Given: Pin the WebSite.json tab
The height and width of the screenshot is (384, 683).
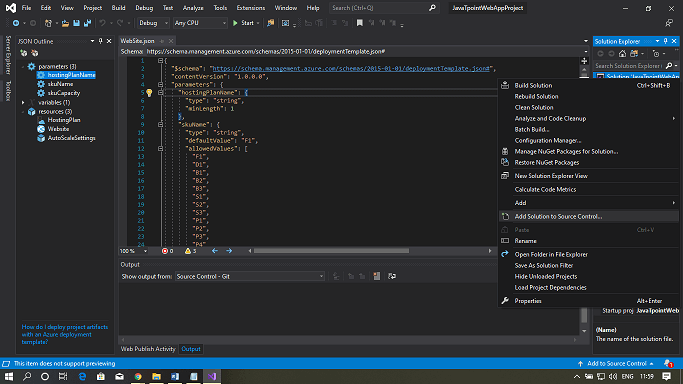Looking at the screenshot, I should click(x=162, y=41).
